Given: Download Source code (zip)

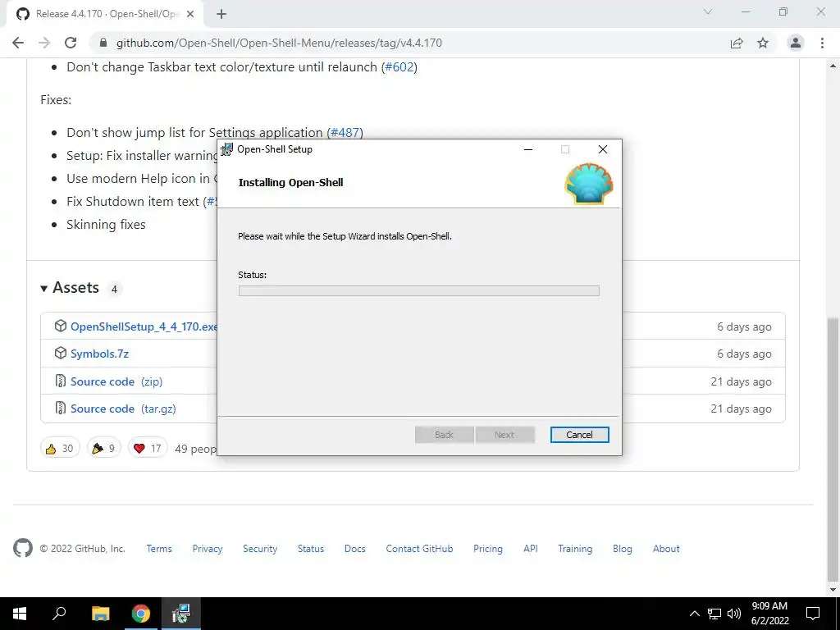Looking at the screenshot, I should click(116, 381).
